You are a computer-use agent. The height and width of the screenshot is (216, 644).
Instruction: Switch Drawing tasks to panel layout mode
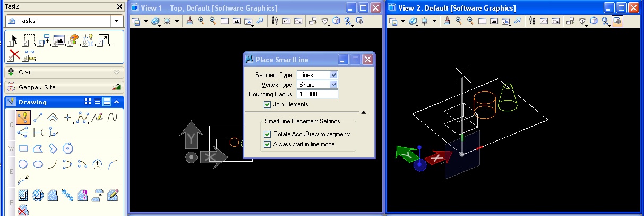pyautogui.click(x=107, y=102)
